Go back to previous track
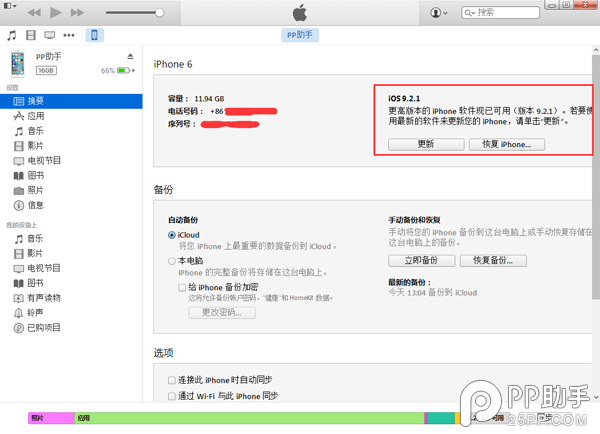Viewport: 600px width, 434px height. (x=34, y=13)
